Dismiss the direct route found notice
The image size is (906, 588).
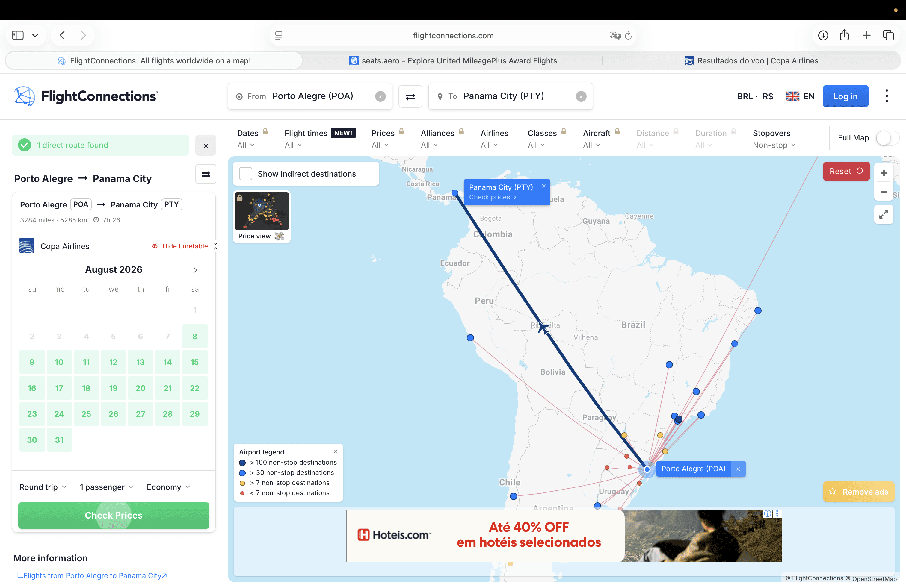click(x=206, y=145)
